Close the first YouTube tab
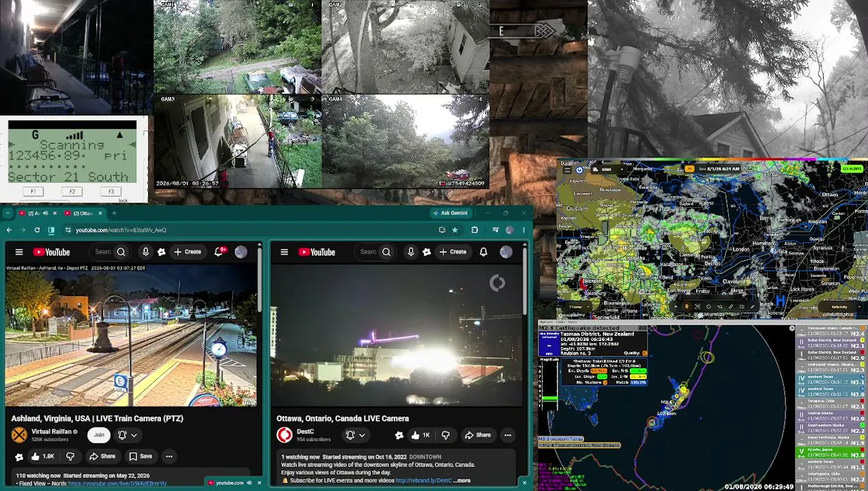Screen dimensions: 868x491 (53, 213)
